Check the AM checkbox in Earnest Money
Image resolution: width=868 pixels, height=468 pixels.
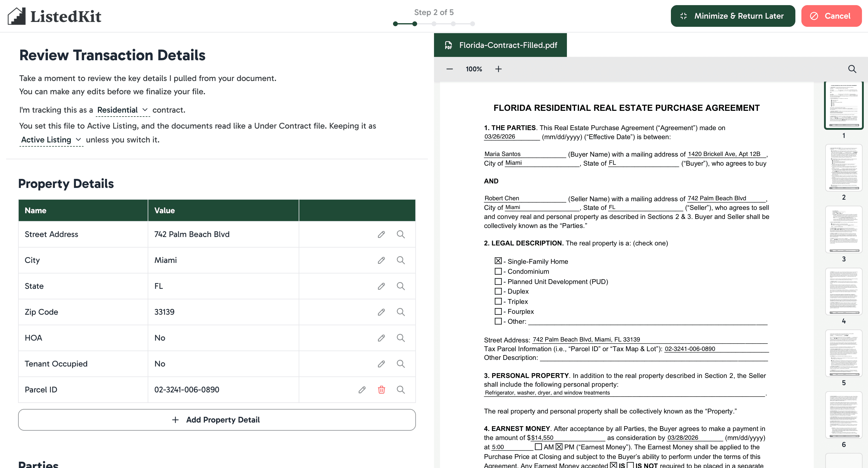538,447
